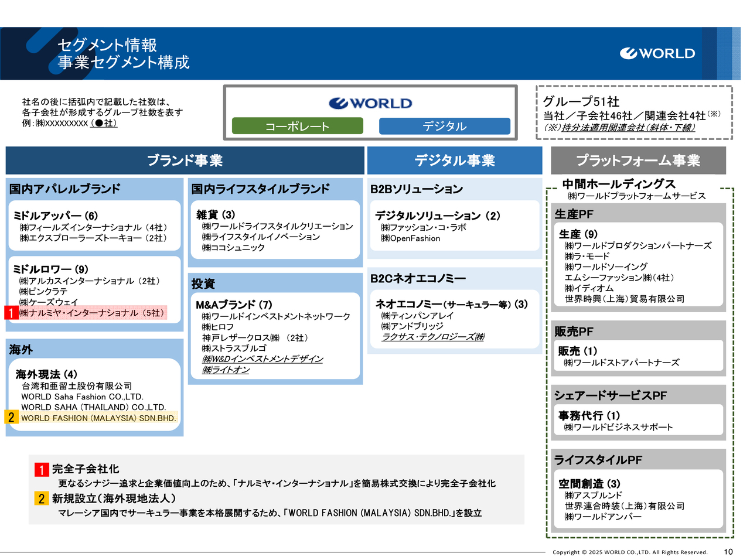Select the M&Aブランド (7) heading
This screenshot has width=750, height=560.
(234, 305)
